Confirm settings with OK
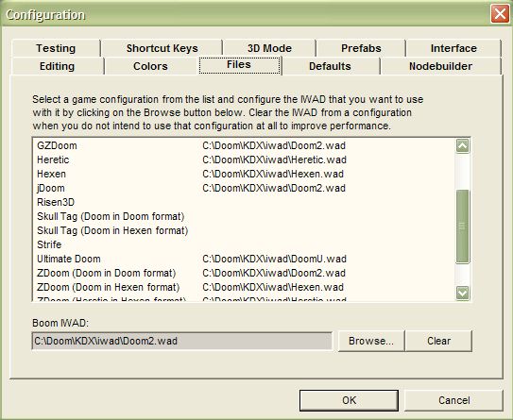Screen dimensions: 513x420 [349, 400]
